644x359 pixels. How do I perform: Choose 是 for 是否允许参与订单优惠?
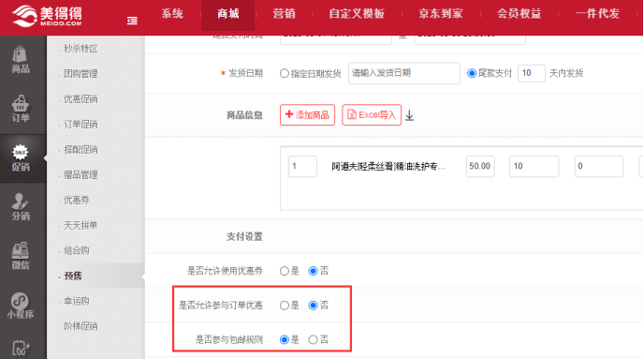[285, 306]
